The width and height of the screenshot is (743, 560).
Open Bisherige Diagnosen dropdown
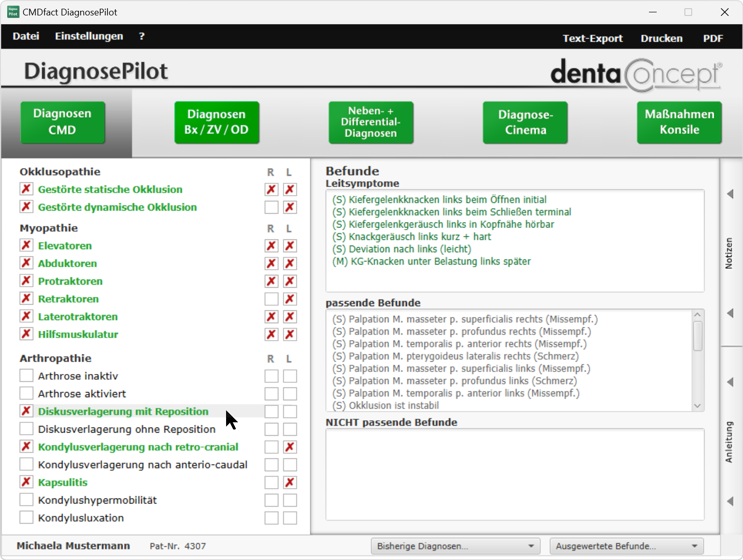coord(455,546)
